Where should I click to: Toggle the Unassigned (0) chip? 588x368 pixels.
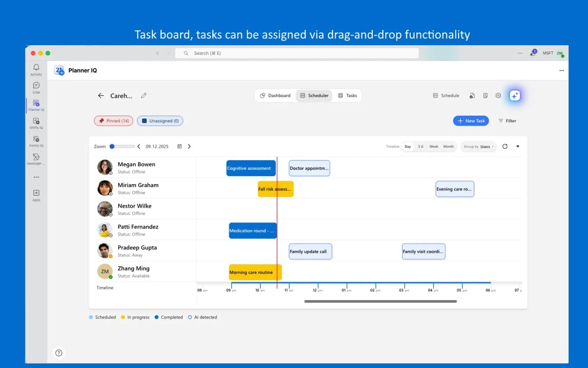[160, 121]
